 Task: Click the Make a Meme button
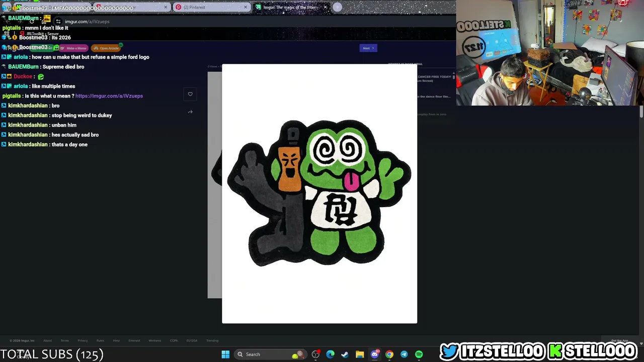click(x=73, y=48)
